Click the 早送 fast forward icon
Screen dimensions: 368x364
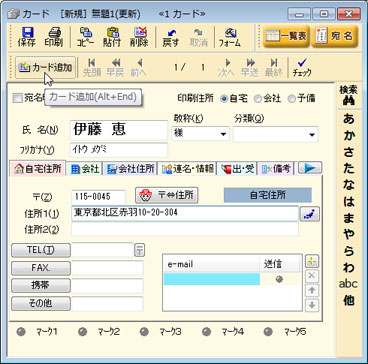pyautogui.click(x=250, y=68)
